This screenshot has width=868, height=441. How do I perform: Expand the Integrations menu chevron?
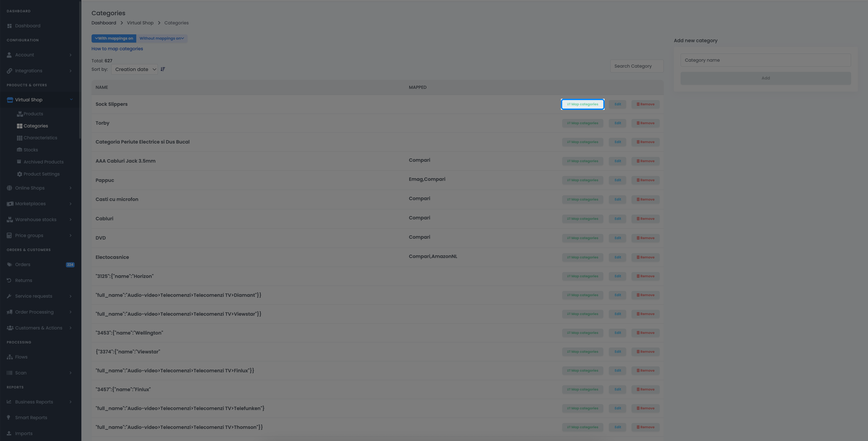pyautogui.click(x=70, y=71)
